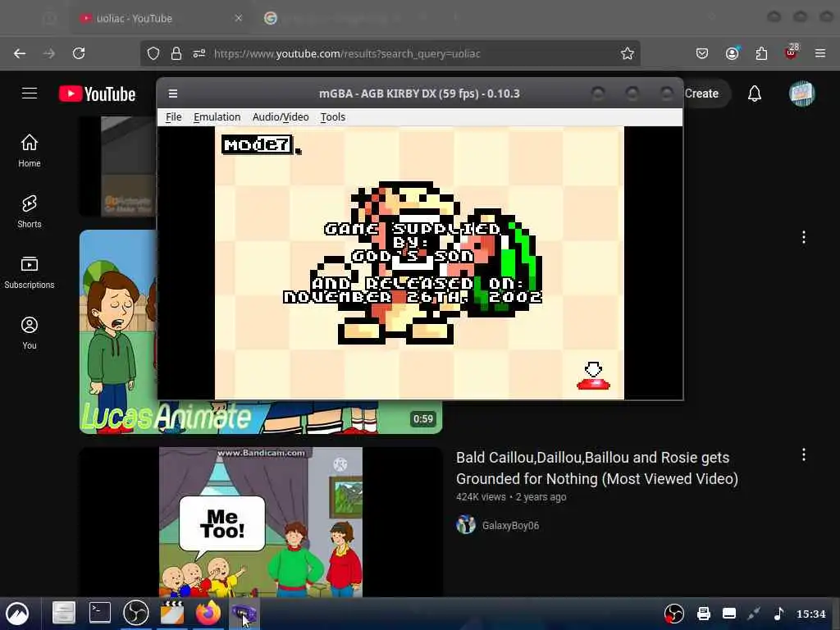
Task: Open the music note tray icon
Action: click(779, 614)
